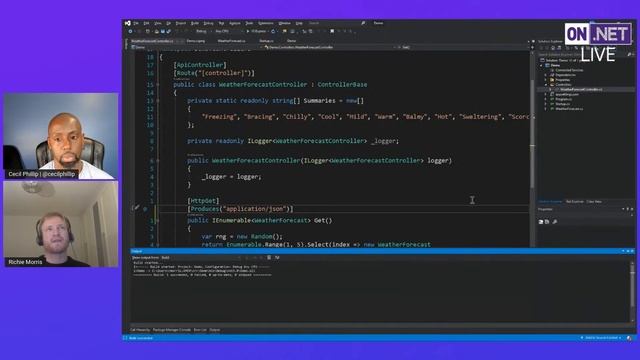640x360 pixels.
Task: Switch to Startup.cs editor tab
Action: (x=267, y=41)
